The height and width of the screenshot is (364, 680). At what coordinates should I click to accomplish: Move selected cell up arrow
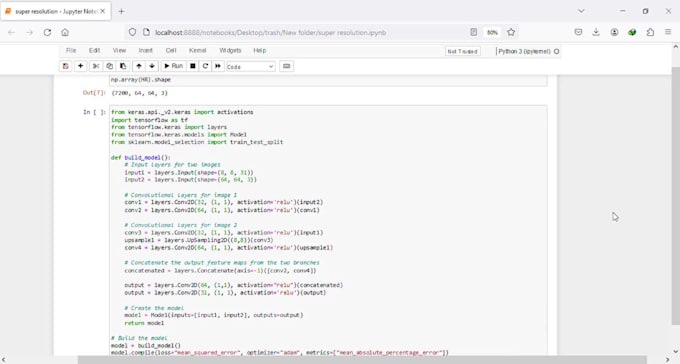[x=139, y=66]
